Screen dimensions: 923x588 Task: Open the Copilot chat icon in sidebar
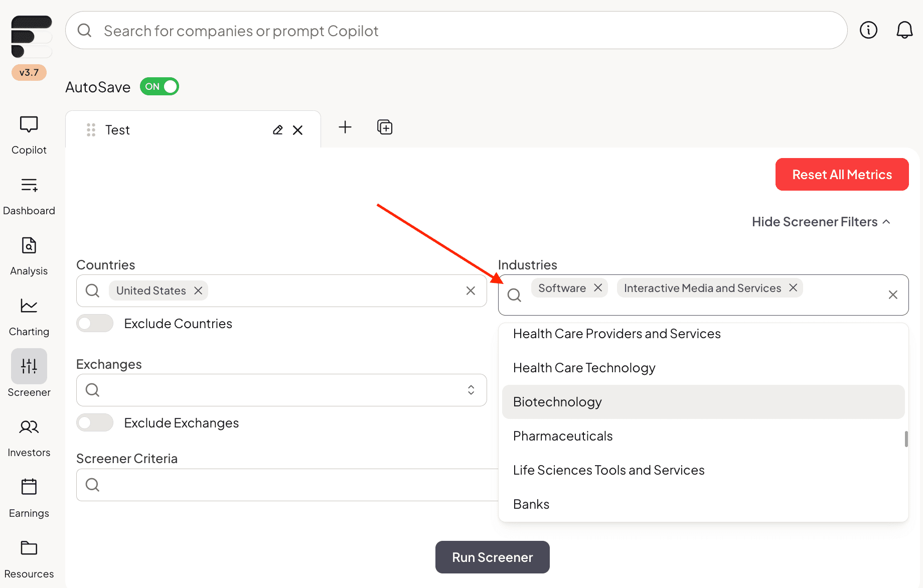pos(29,124)
